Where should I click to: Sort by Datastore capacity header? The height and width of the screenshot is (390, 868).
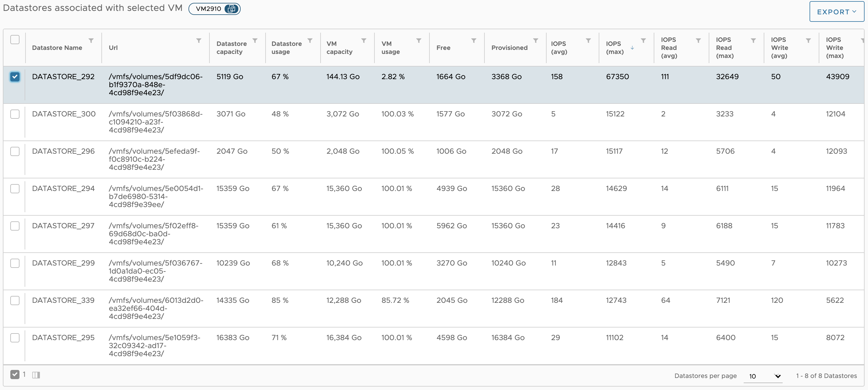(231, 48)
